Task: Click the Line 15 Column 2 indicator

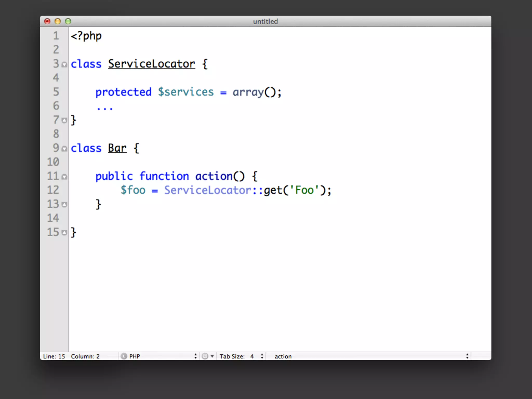Action: click(x=71, y=356)
